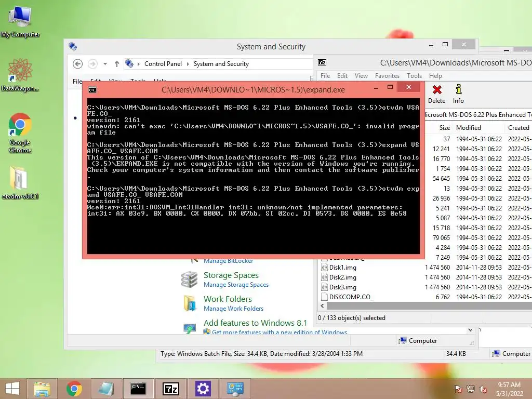The image size is (532, 399).
Task: Click Manage BitLocker link
Action: pyautogui.click(x=229, y=261)
